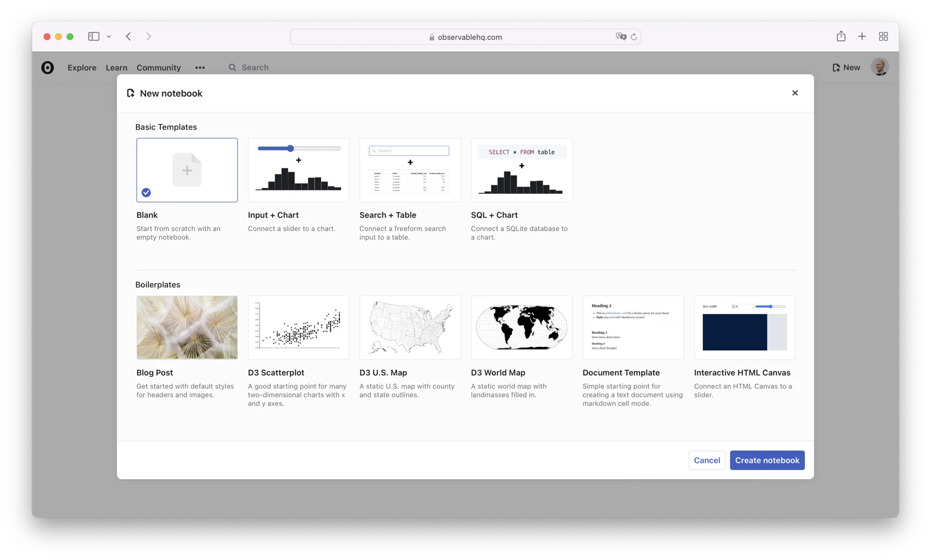Click the Safari share icon
The image size is (931, 560).
[x=841, y=36]
